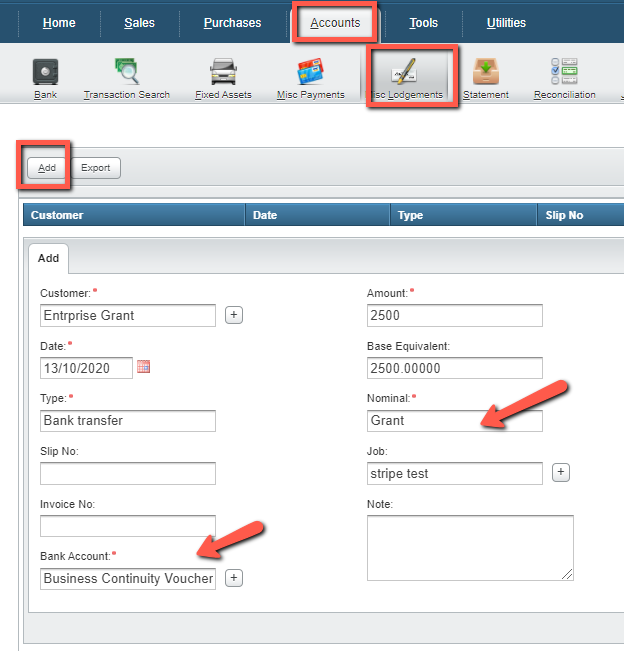Click the Nominal field showing Grant

coord(455,420)
